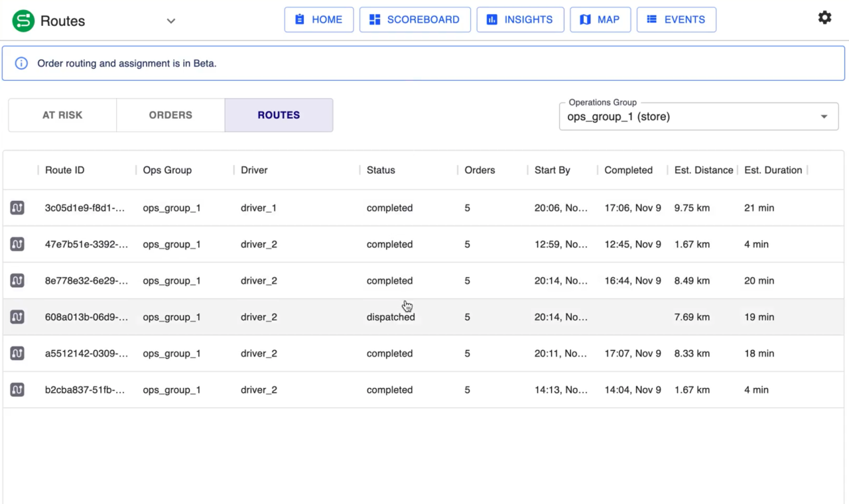The image size is (849, 504).
Task: Click the route icon for route 8e778e32
Action: click(x=17, y=281)
